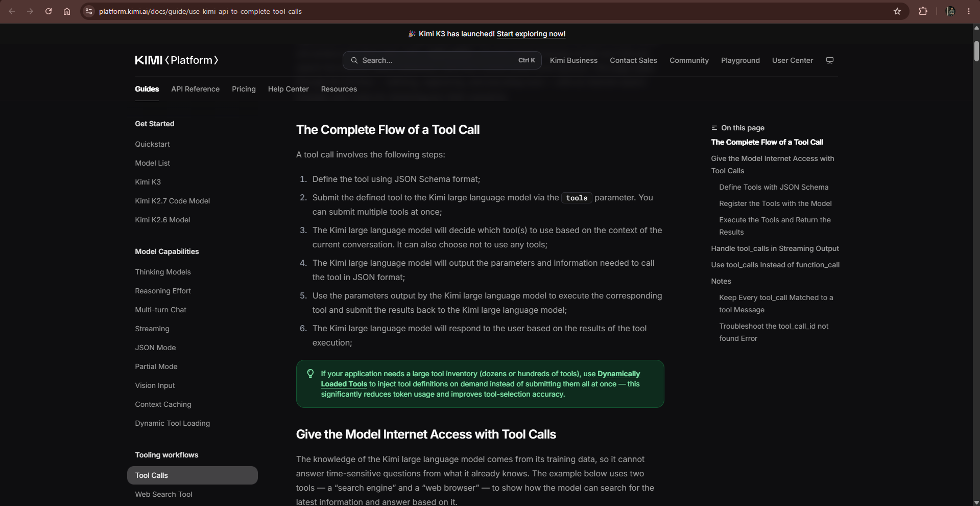Open the Chrome three-dot menu
Screen dimensions: 980x506
tap(969, 11)
